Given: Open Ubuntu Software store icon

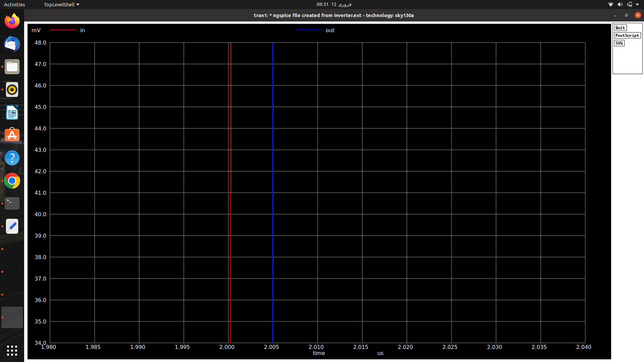Looking at the screenshot, I should [x=12, y=135].
